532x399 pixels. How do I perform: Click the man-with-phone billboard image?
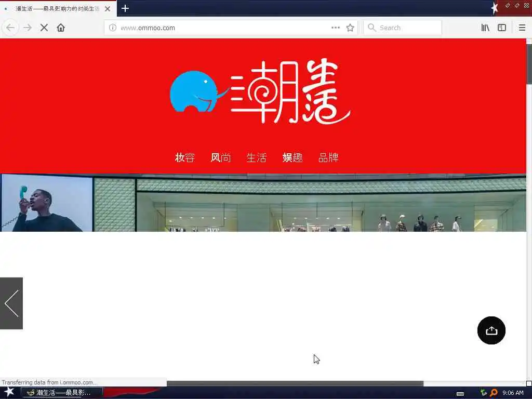[x=46, y=203]
